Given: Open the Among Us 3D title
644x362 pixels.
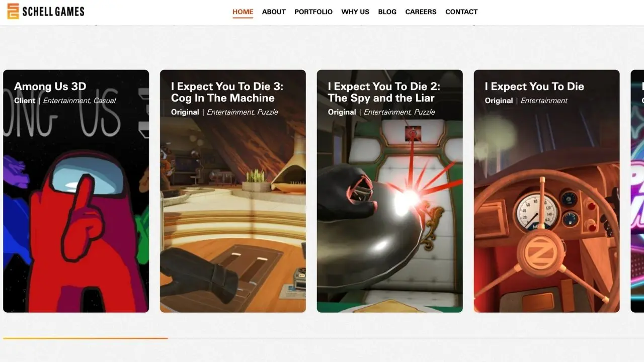Looking at the screenshot, I should (50, 86).
